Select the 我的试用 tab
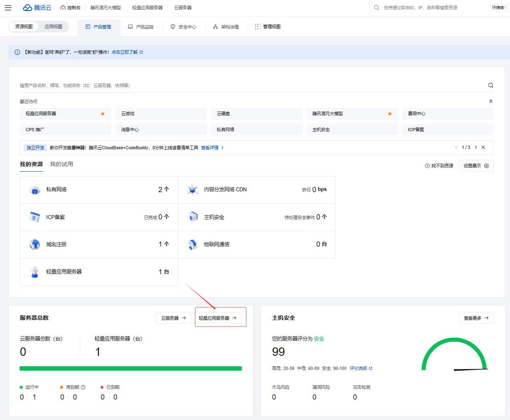510x420 pixels. pos(61,164)
